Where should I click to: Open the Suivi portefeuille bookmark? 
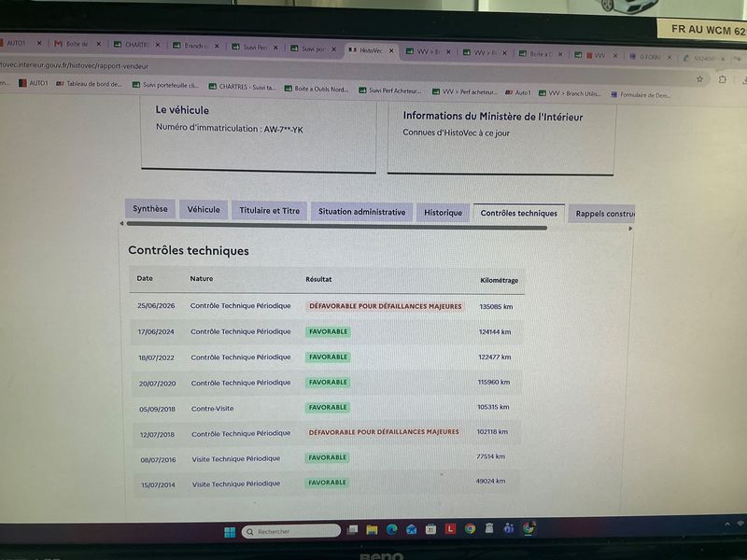[166, 85]
